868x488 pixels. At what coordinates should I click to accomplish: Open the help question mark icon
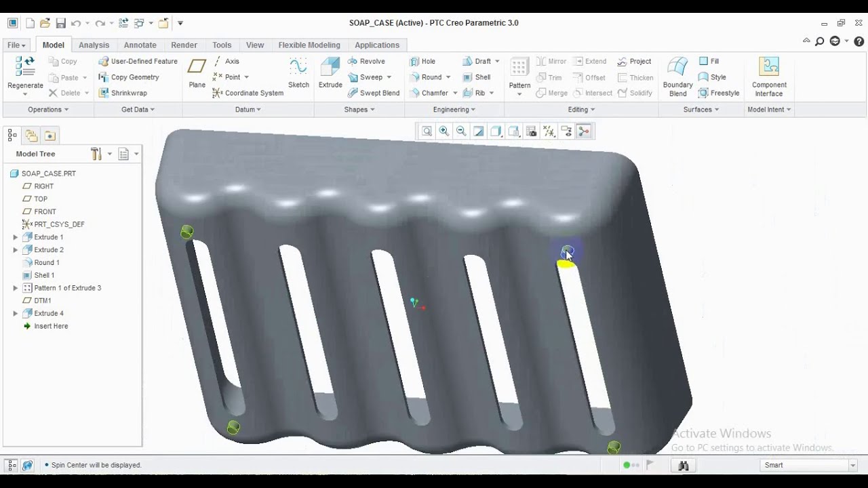(859, 41)
